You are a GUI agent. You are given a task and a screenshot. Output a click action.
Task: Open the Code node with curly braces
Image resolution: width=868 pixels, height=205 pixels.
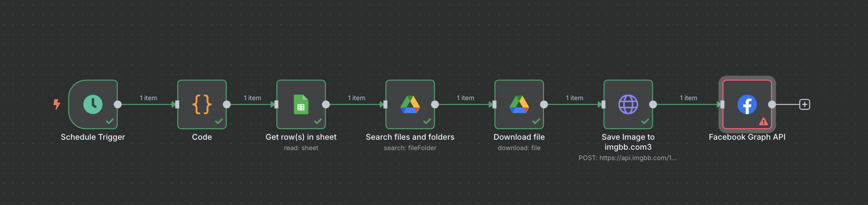[202, 104]
